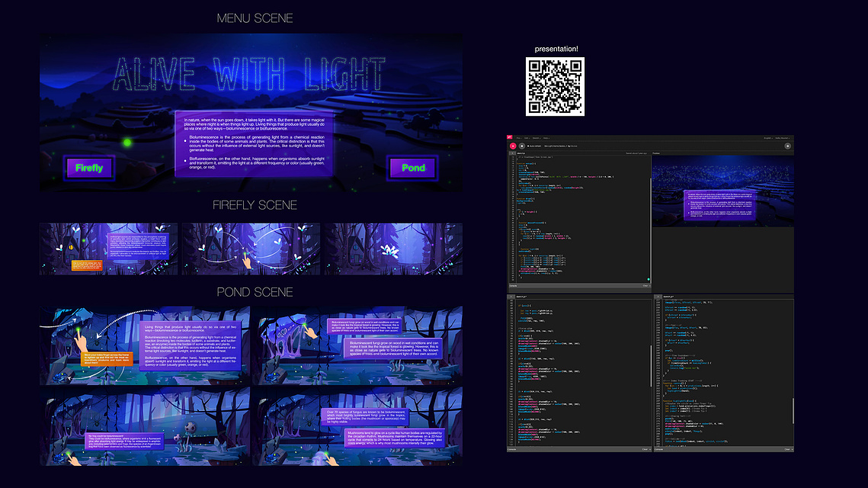
Task: Click the orange instruction box in the first firefly scene
Action: [x=87, y=265]
